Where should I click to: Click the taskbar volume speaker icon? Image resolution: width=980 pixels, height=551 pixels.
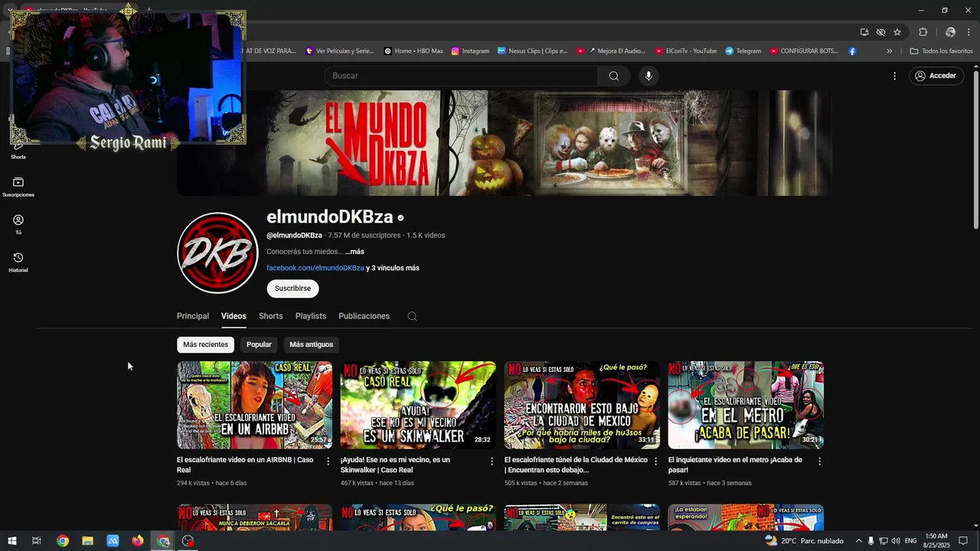coord(896,541)
